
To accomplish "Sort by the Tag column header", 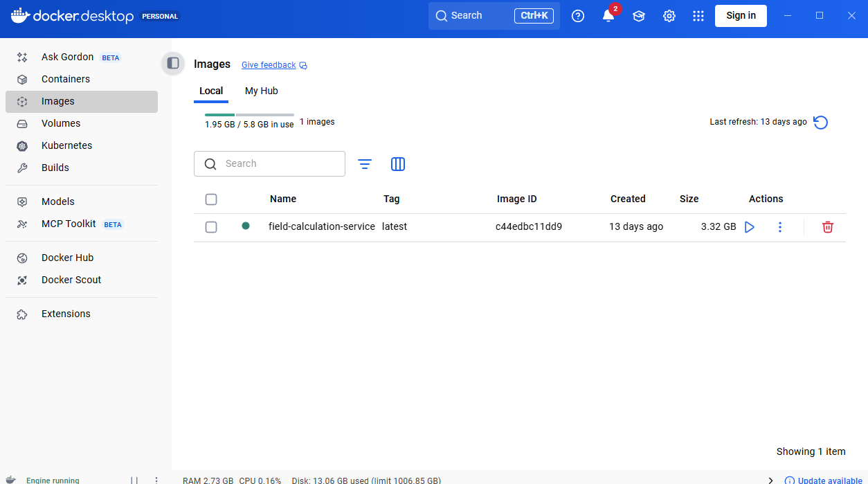I will click(x=392, y=199).
